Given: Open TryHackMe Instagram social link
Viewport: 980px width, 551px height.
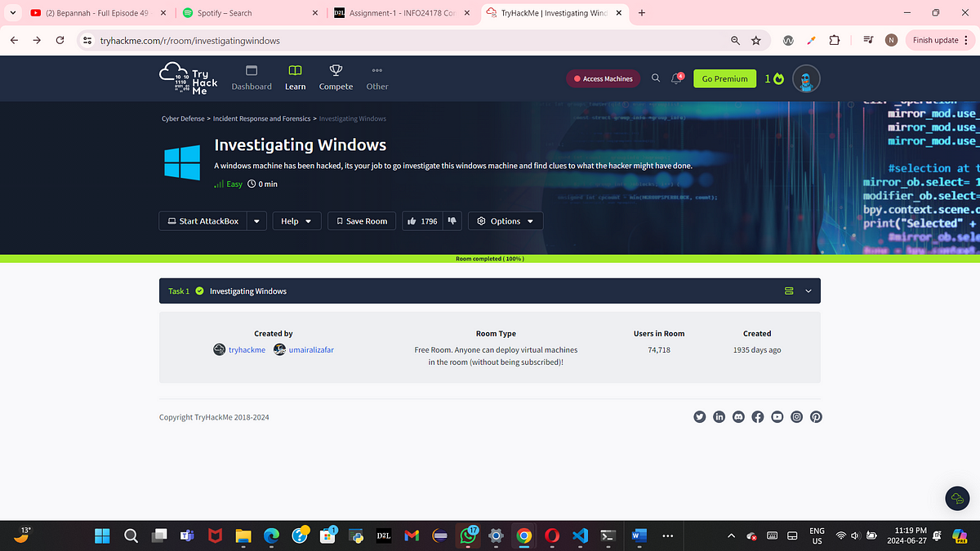Looking at the screenshot, I should click(x=797, y=416).
